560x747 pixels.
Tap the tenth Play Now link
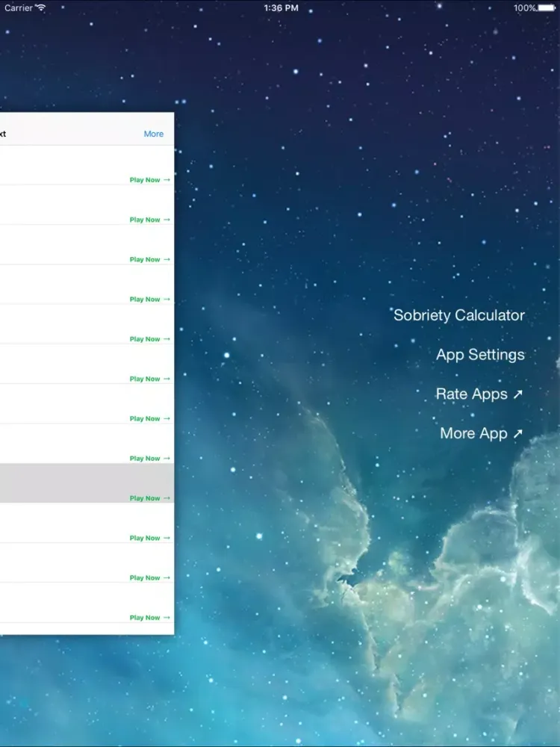(x=145, y=538)
